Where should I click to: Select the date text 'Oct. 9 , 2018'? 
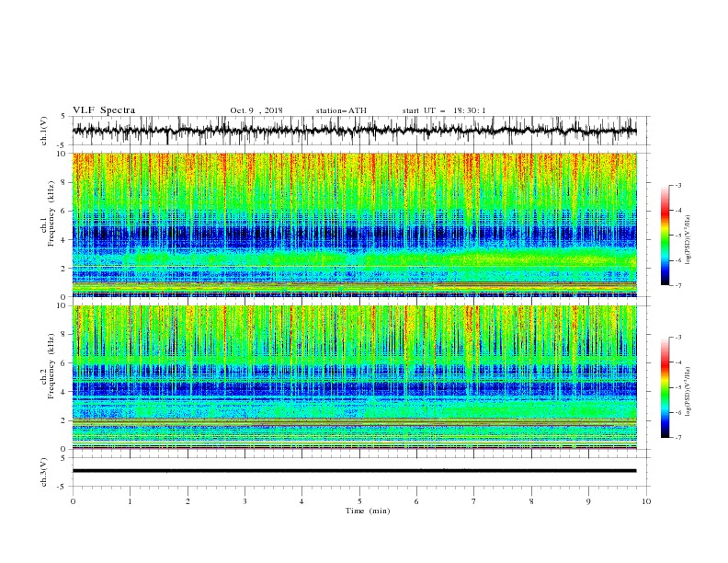pos(256,110)
